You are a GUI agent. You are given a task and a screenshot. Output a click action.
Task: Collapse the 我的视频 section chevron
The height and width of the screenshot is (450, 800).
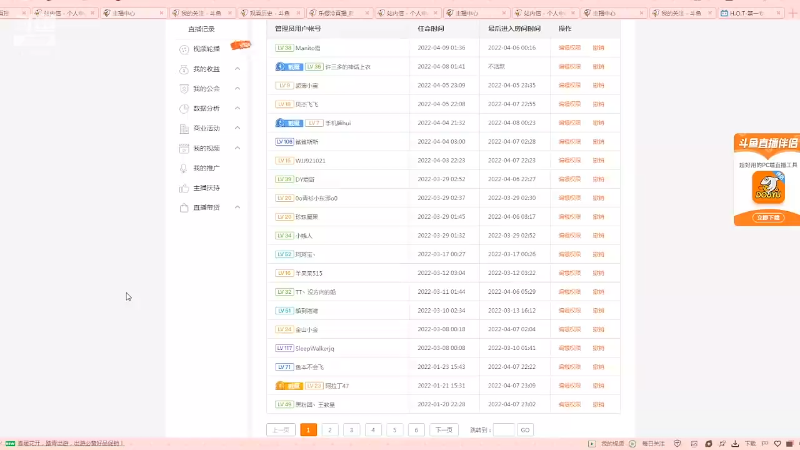pos(237,148)
